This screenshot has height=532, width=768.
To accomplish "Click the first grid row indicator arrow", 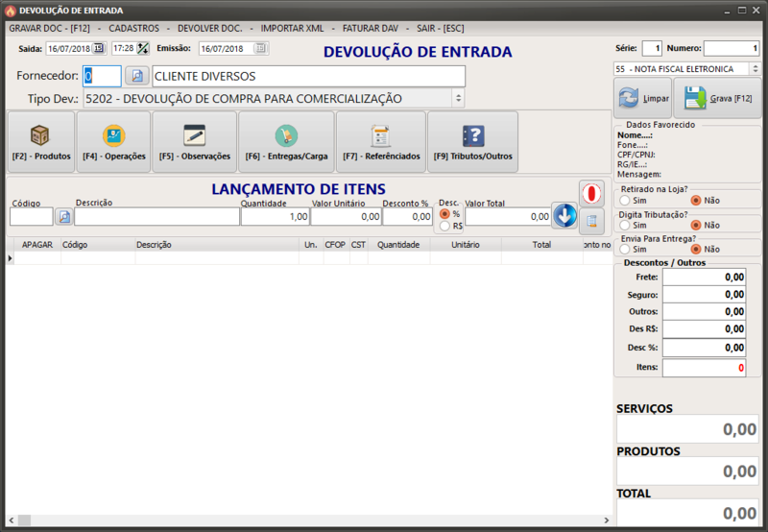I will [10, 258].
